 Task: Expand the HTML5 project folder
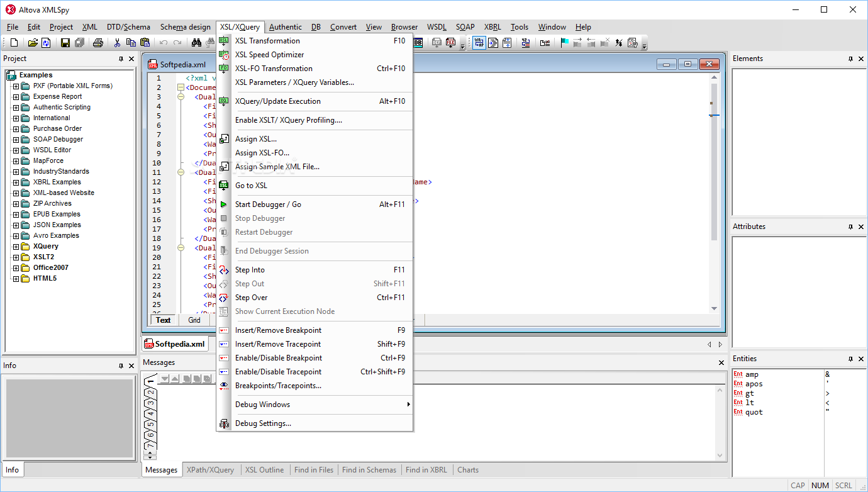pyautogui.click(x=16, y=279)
